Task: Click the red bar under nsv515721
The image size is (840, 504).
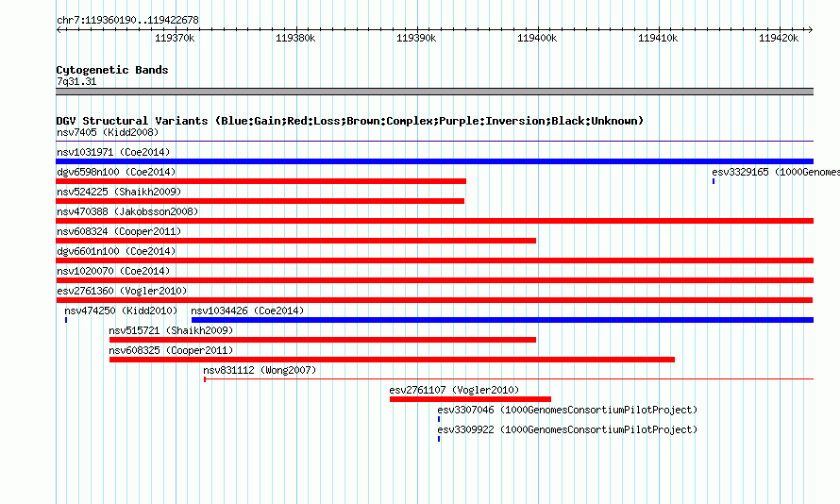Action: (x=323, y=340)
